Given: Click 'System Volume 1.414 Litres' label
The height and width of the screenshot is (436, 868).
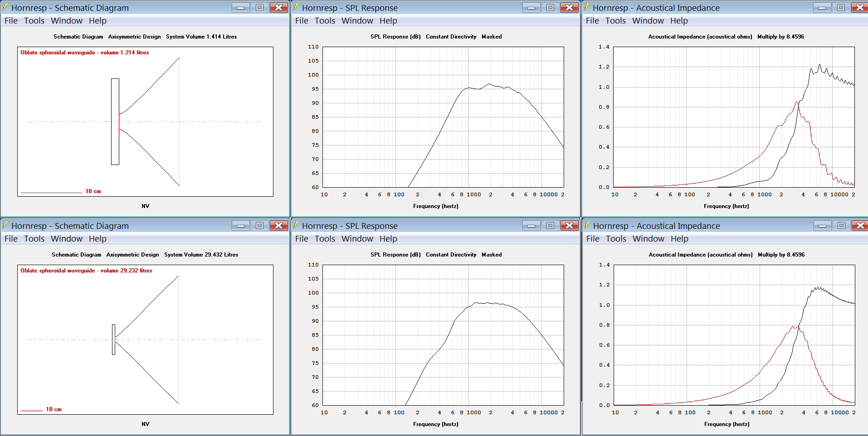Looking at the screenshot, I should 201,37.
